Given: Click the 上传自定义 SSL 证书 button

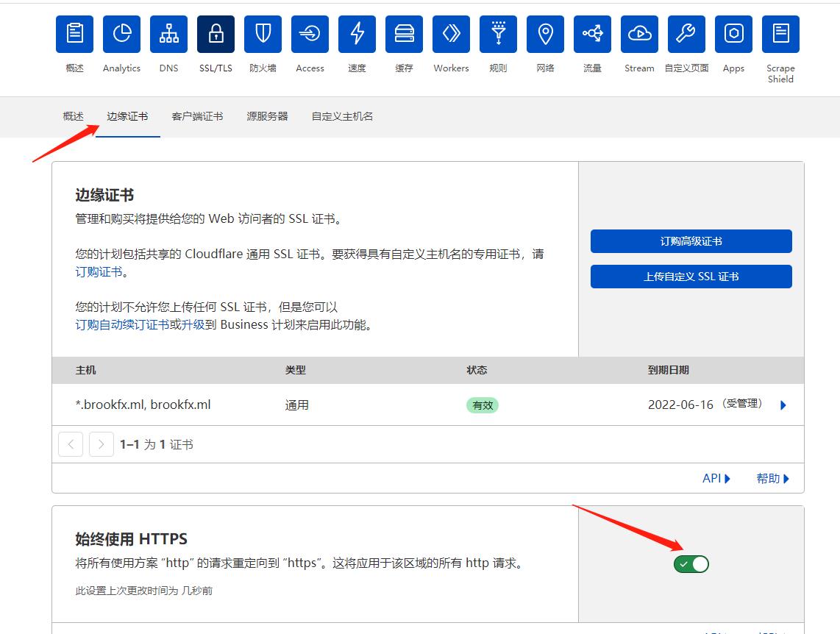Looking at the screenshot, I should point(691,277).
